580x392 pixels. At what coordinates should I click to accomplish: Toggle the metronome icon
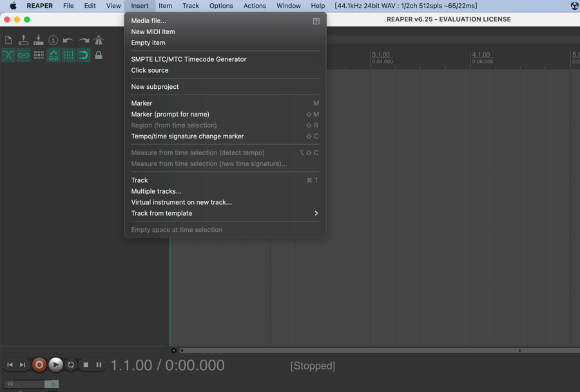coord(99,41)
